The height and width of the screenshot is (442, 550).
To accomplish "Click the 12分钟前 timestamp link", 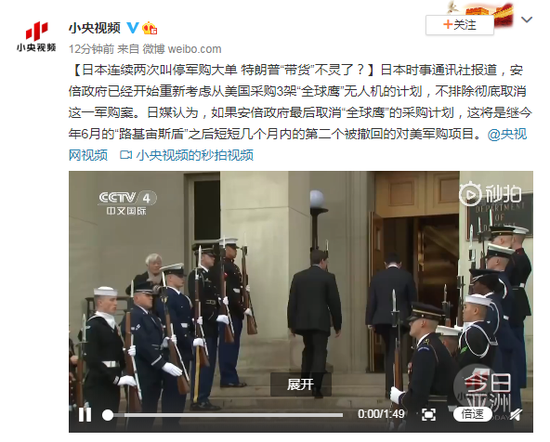I will point(91,49).
